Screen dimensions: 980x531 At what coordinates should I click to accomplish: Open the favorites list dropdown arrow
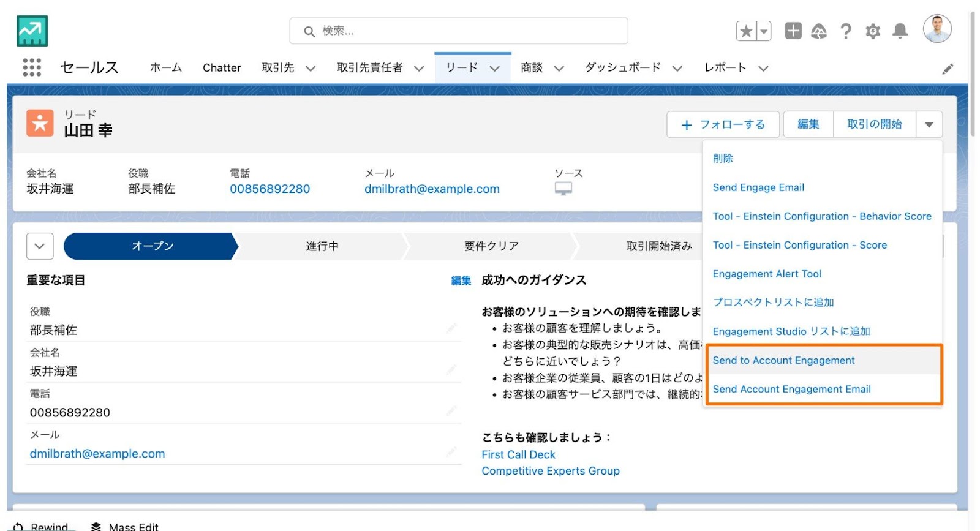click(764, 31)
